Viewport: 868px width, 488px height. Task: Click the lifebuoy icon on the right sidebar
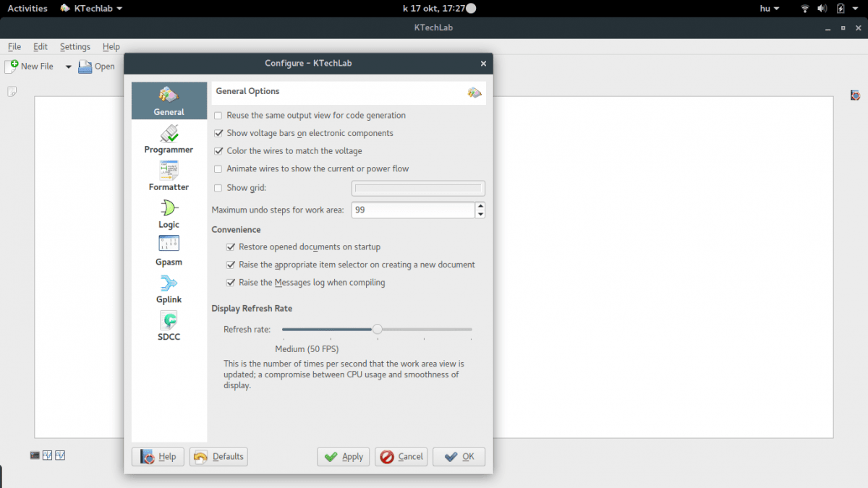click(x=856, y=95)
